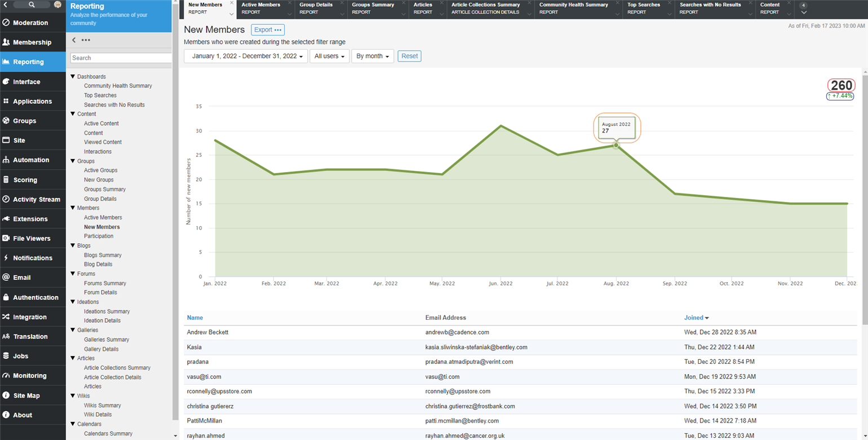Image resolution: width=868 pixels, height=440 pixels.
Task: Open the Integration shuffle icon
Action: coord(6,317)
